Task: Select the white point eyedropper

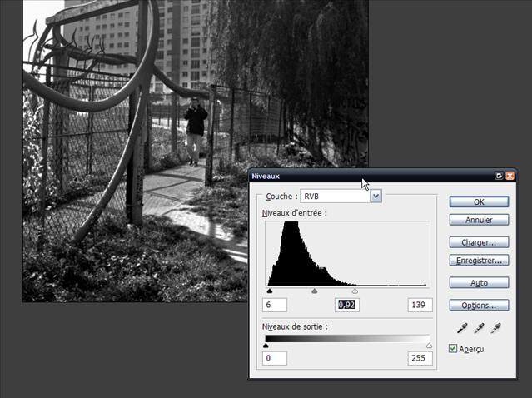Action: coord(495,328)
